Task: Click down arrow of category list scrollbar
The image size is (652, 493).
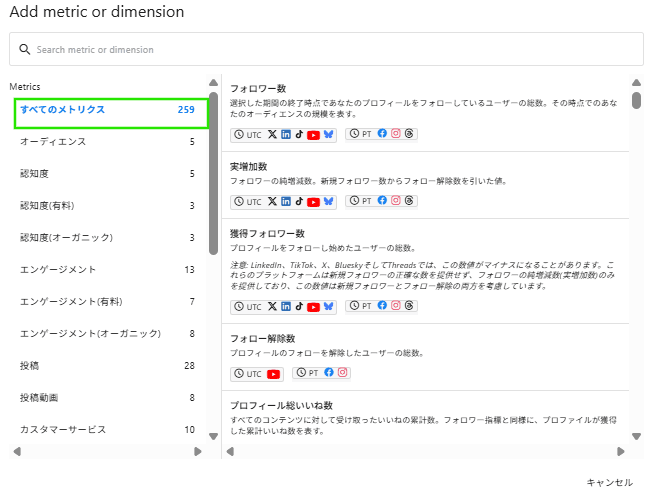Action: coord(213,436)
